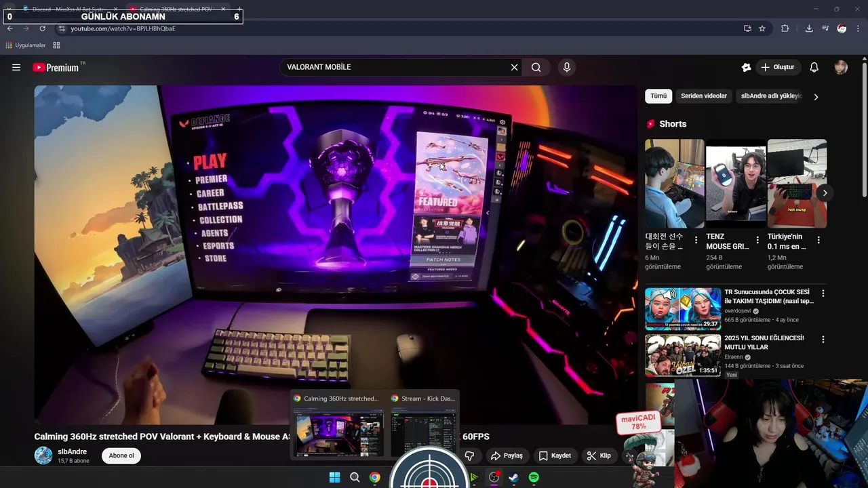Open the slbAndre channel avatar
The height and width of the screenshot is (488, 868).
[x=43, y=455]
